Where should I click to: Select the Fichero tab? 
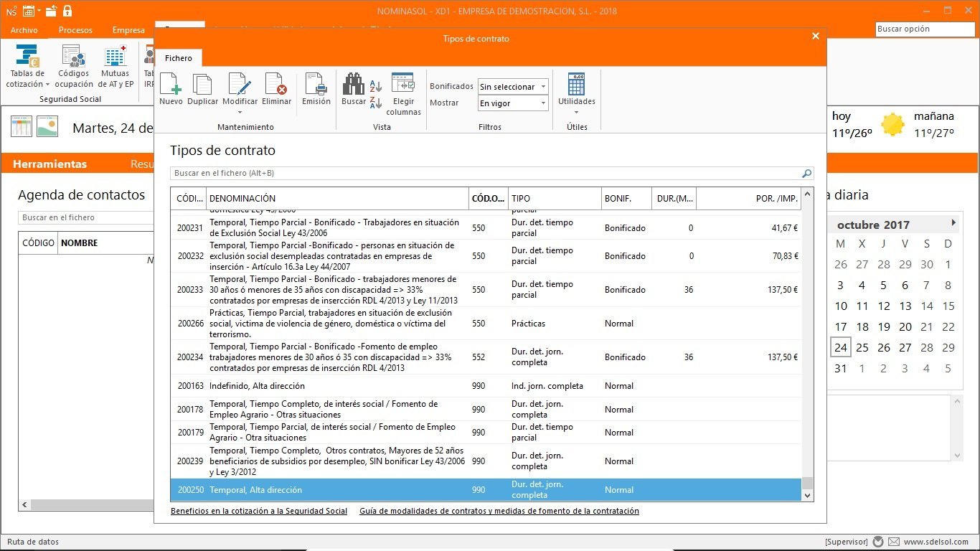pyautogui.click(x=179, y=58)
